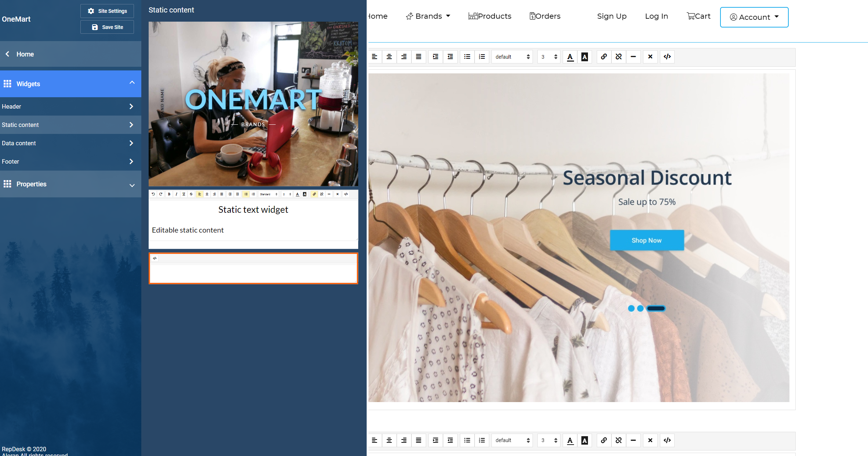This screenshot has height=456, width=868.
Task: Open the Brands menu in the storefront
Action: pyautogui.click(x=428, y=16)
